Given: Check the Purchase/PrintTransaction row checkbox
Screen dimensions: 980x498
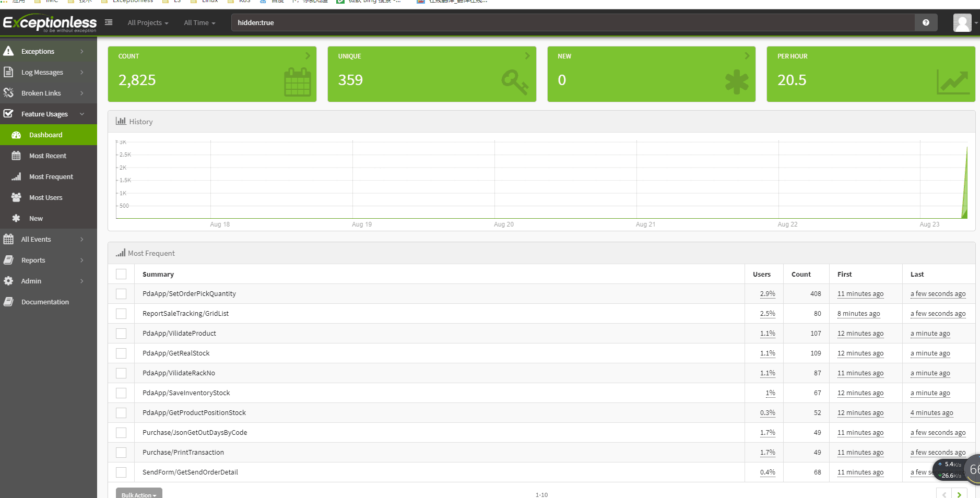Looking at the screenshot, I should pos(121,452).
